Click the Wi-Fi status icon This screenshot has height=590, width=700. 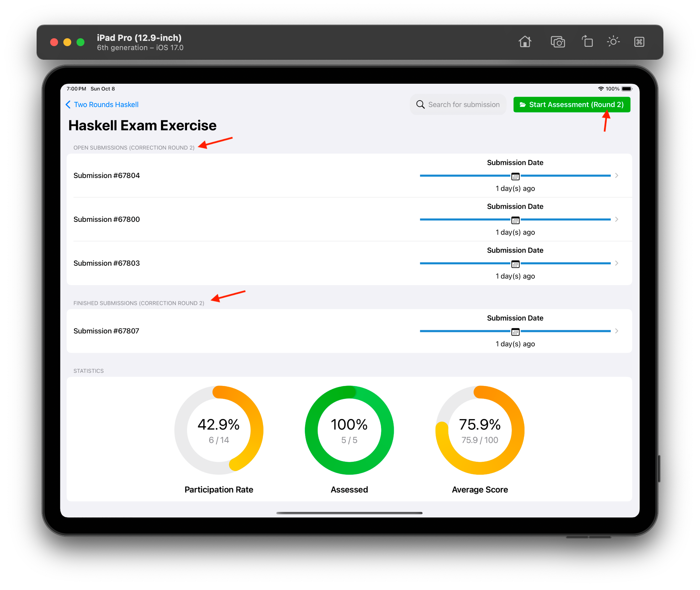[600, 89]
